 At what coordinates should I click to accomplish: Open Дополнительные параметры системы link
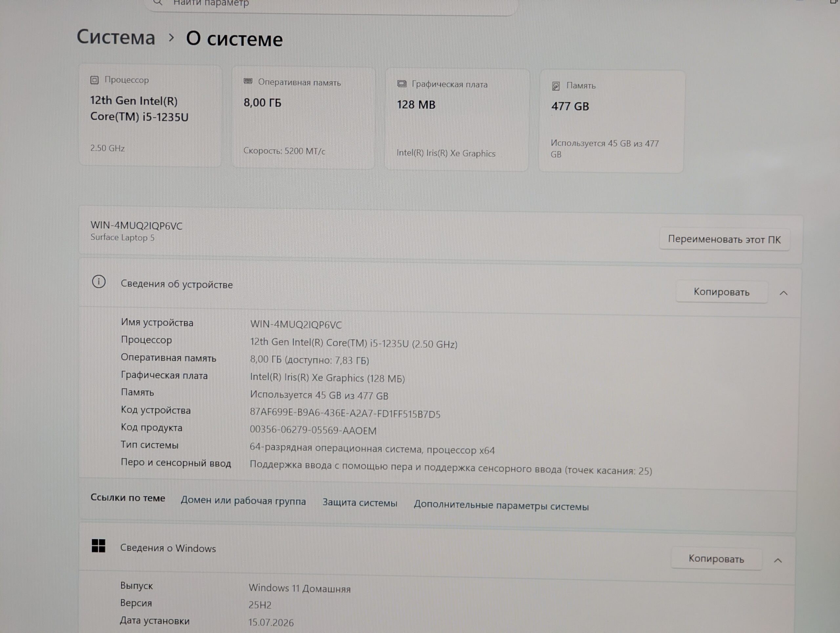click(x=501, y=506)
